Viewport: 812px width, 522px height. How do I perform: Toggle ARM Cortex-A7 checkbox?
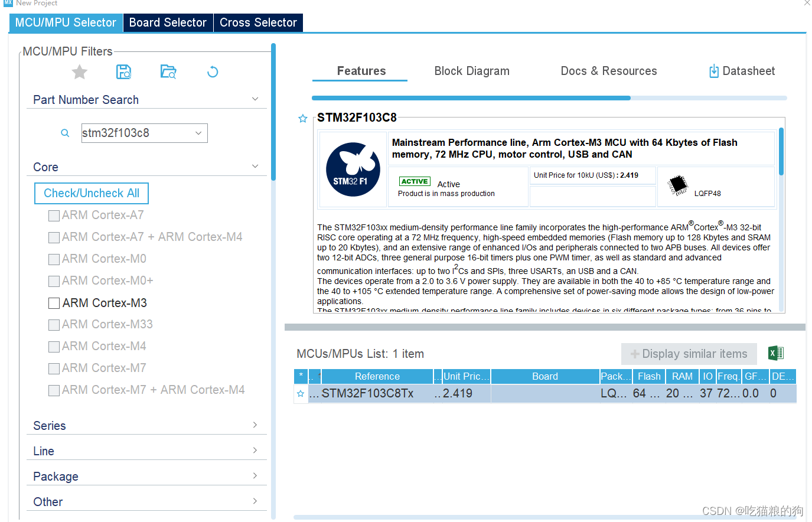[x=54, y=216]
